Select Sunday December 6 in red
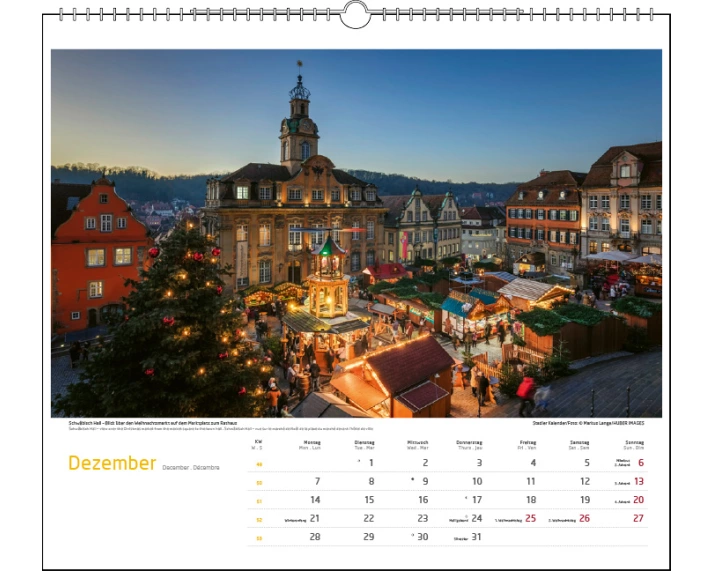The height and width of the screenshot is (571, 714). [640, 462]
